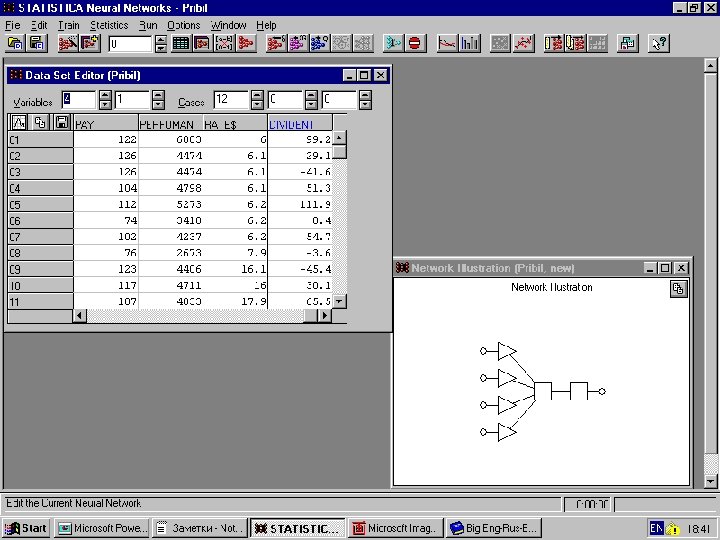
Task: Click the graph icon in data grid corner
Action: pos(19,122)
